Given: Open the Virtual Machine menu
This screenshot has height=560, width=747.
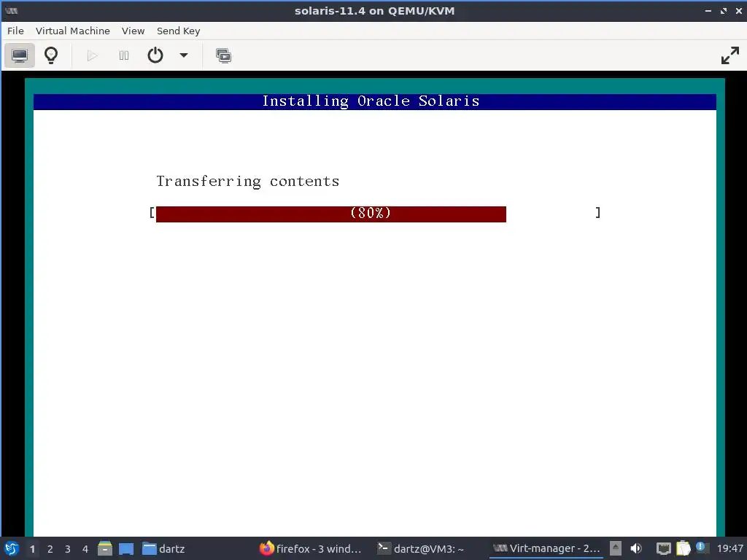Looking at the screenshot, I should [72, 31].
